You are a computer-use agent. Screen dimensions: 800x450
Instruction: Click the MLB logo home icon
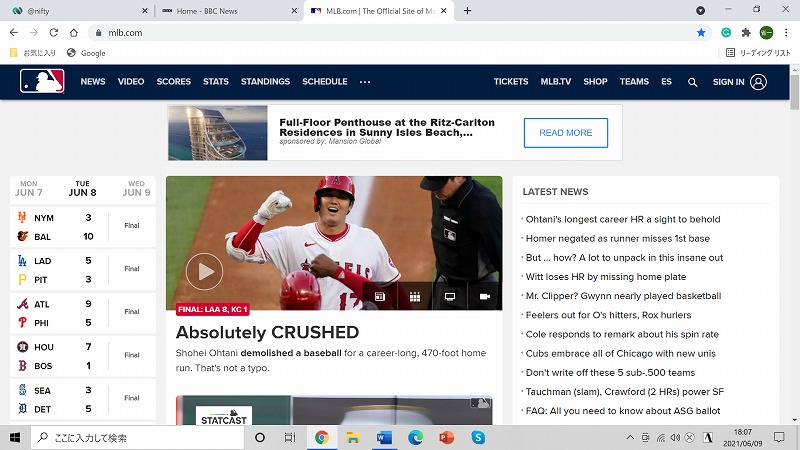[x=42, y=81]
